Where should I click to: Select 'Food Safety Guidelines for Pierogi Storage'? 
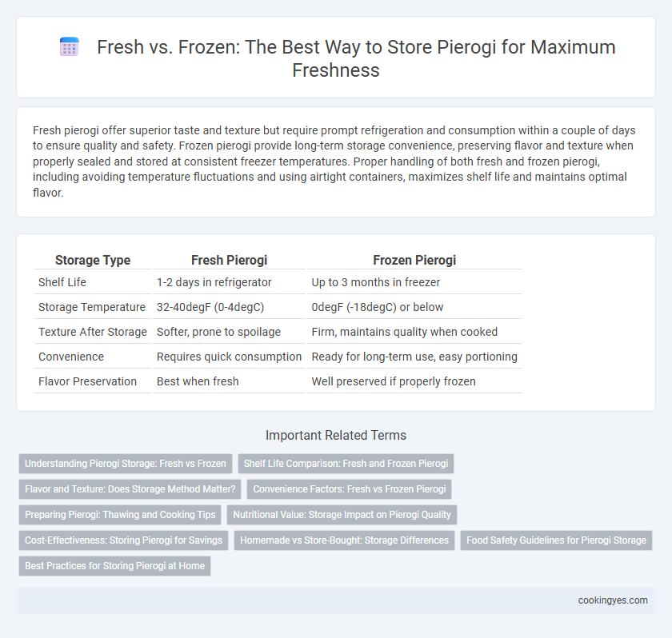point(556,540)
